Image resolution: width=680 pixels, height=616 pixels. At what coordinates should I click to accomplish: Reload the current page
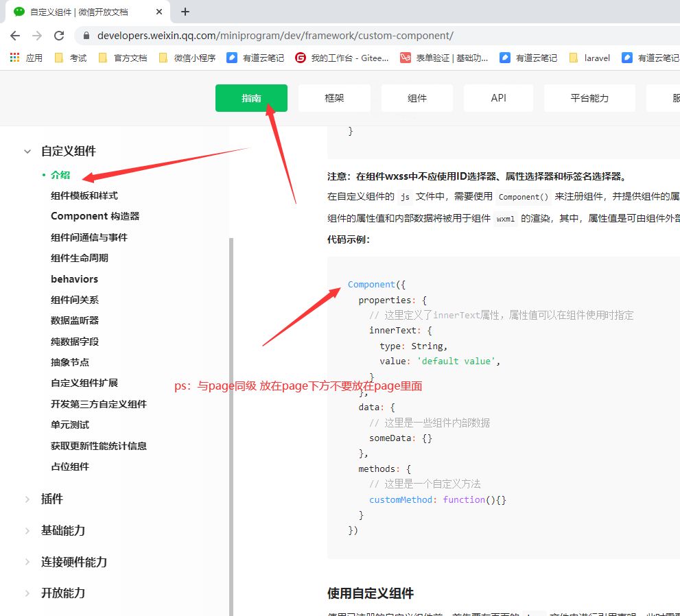pos(59,35)
